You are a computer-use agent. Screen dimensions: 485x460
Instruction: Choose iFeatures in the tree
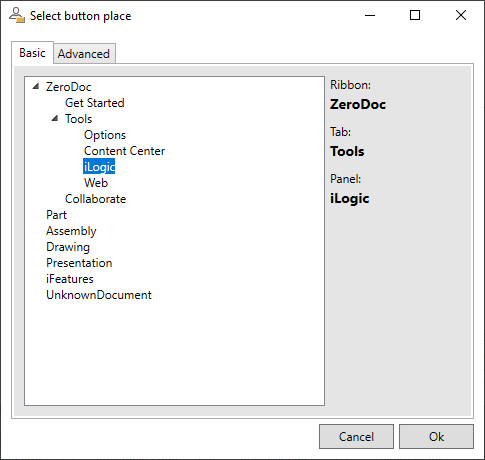click(x=70, y=279)
